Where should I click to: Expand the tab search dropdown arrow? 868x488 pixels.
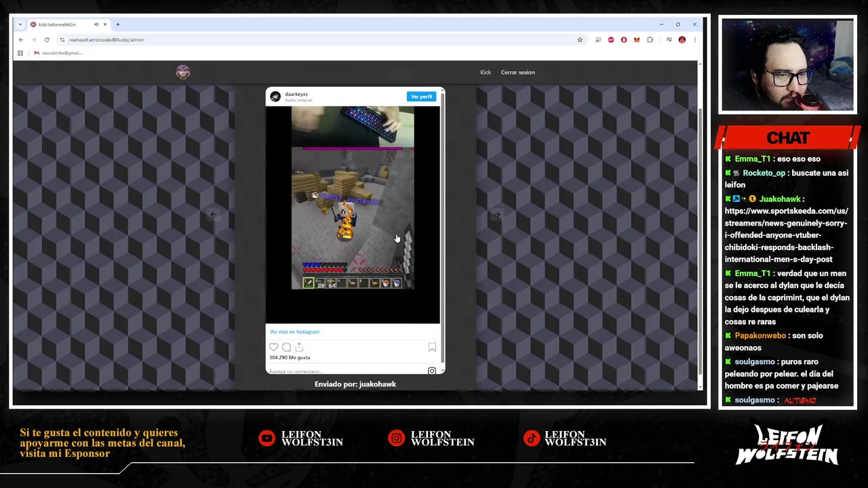coord(20,24)
